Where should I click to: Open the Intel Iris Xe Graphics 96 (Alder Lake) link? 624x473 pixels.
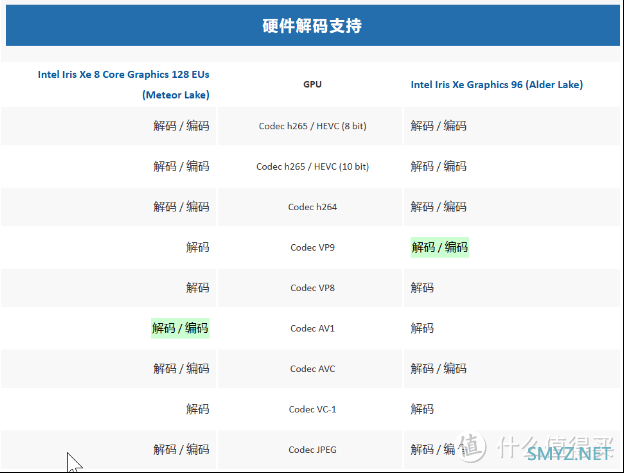click(497, 84)
